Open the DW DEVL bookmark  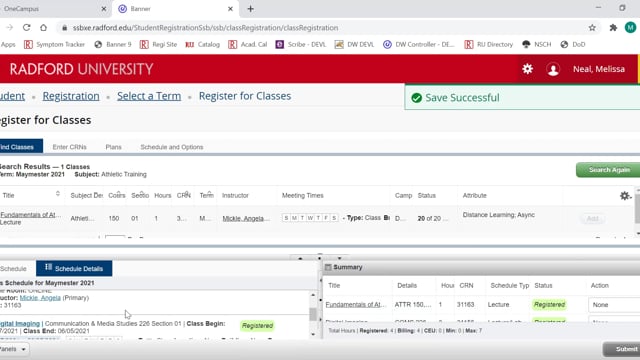click(354, 44)
